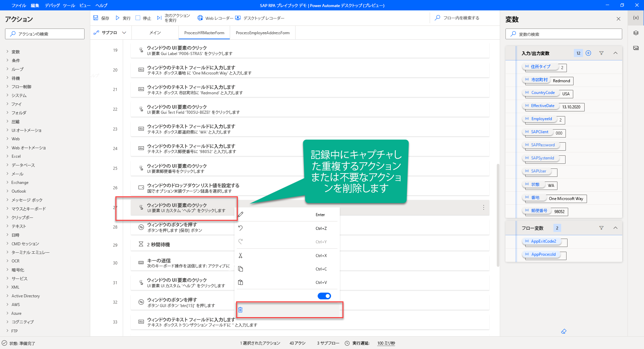The width and height of the screenshot is (644, 349).
Task: Add a new input/output variable (plus icon)
Action: 588,53
